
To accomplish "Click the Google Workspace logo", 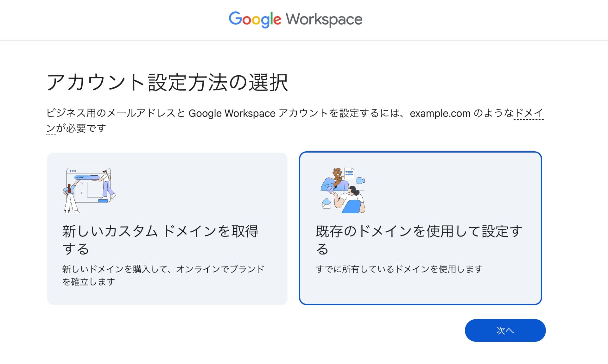I will [295, 19].
